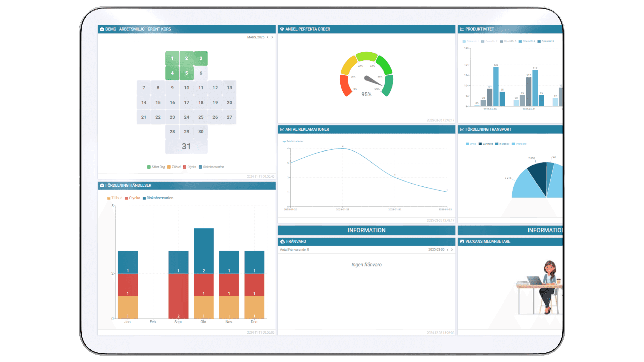The image size is (644, 362).
Task: Click the medkit icon beside Fördelning Händelser
Action: coord(102,185)
